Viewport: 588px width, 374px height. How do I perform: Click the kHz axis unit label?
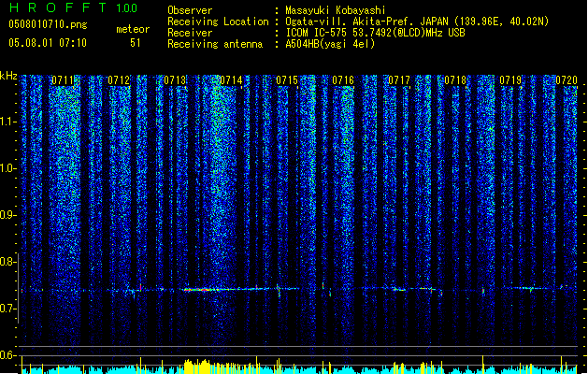8,76
